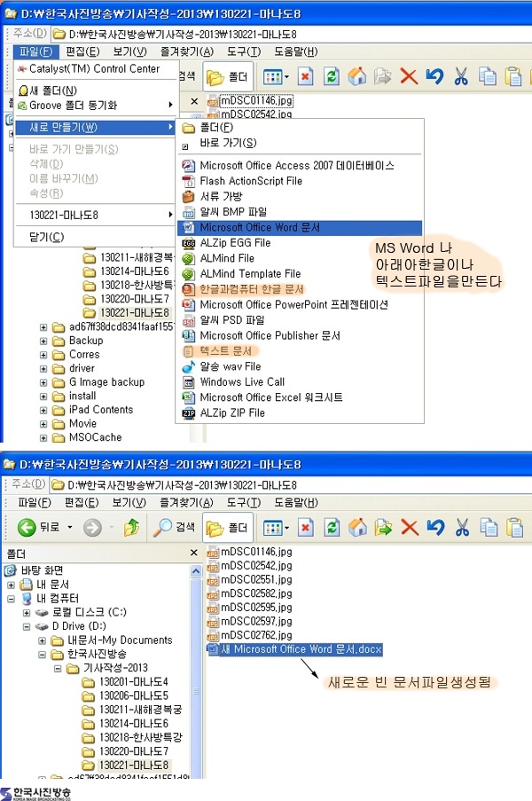The height and width of the screenshot is (801, 532).
Task: Click the tree scrollbar up arrow in lower window
Action: point(196,571)
